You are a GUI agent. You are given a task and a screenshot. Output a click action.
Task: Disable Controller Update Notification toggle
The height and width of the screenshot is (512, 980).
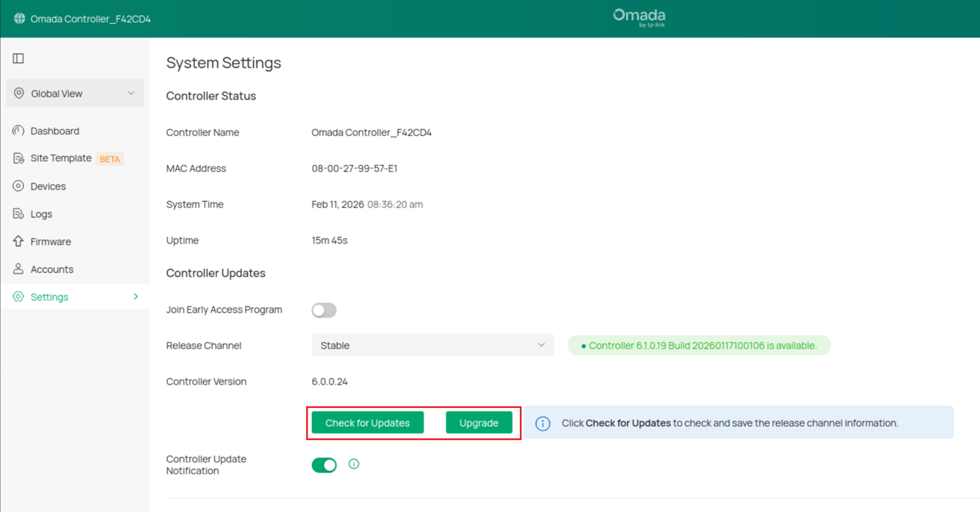(x=324, y=465)
